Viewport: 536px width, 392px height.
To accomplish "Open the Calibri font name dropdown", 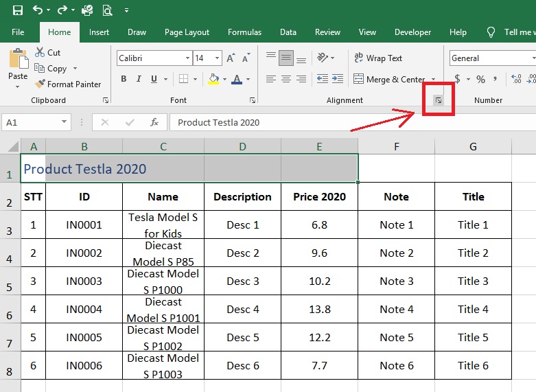I will (187, 58).
